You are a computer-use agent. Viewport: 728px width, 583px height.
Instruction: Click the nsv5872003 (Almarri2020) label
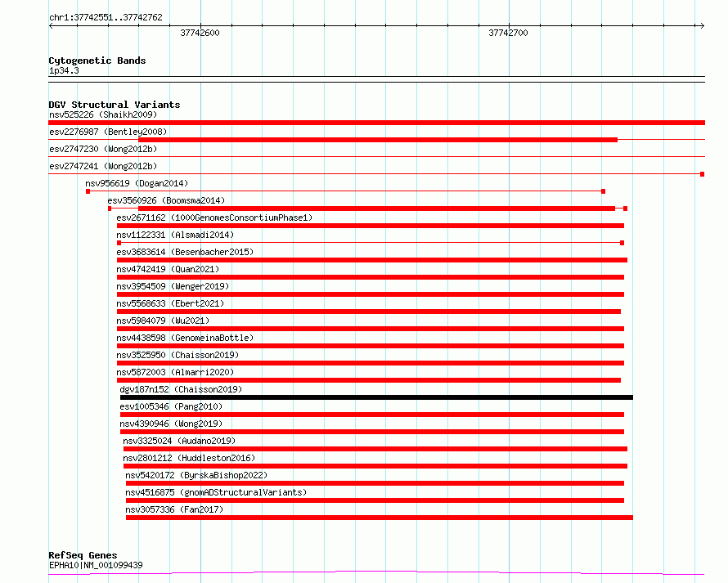pos(175,372)
